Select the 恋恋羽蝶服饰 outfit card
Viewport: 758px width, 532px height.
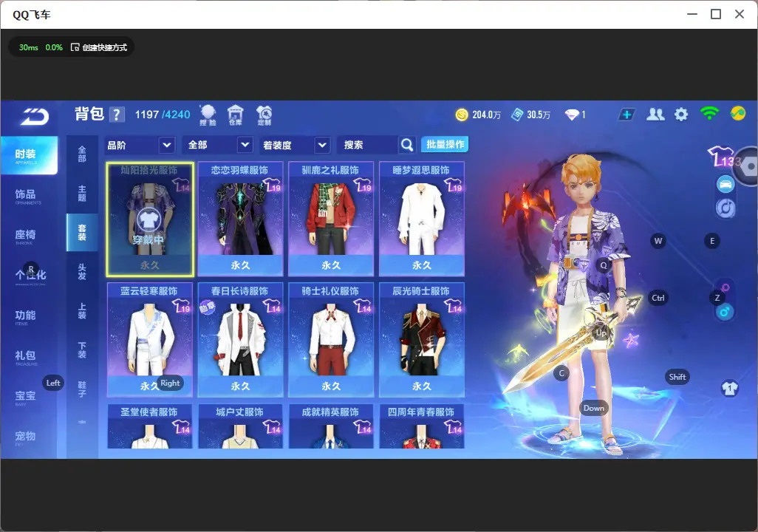(240, 219)
